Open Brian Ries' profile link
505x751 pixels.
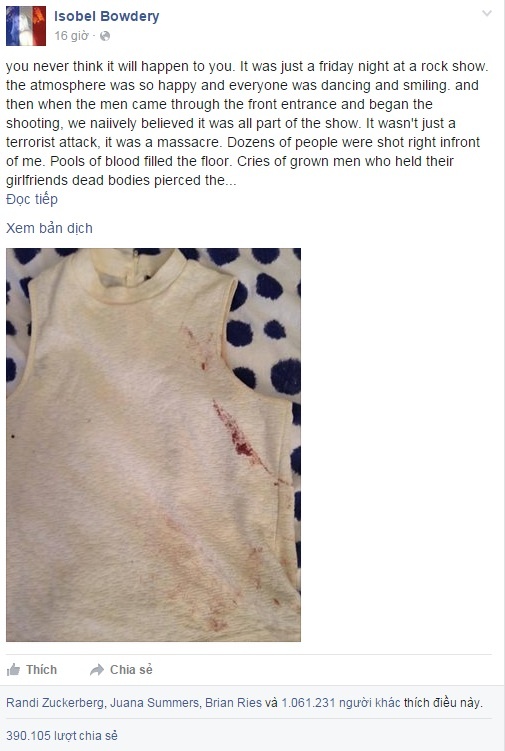pos(233,703)
